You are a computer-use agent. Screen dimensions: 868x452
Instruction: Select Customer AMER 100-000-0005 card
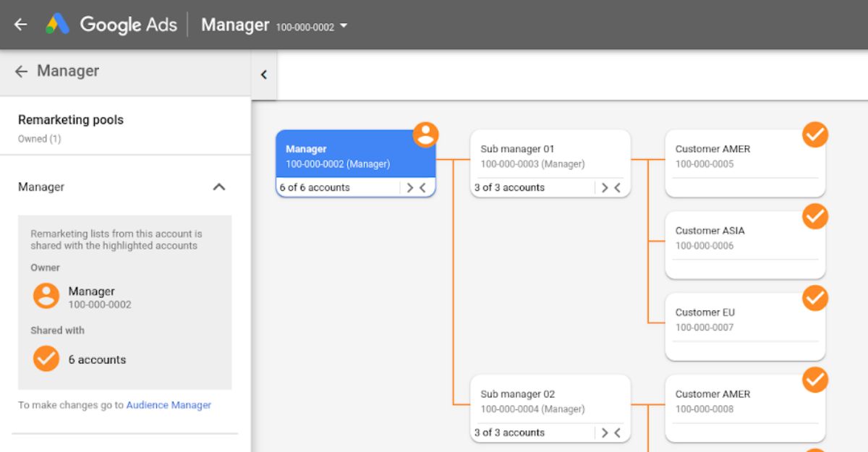(745, 163)
